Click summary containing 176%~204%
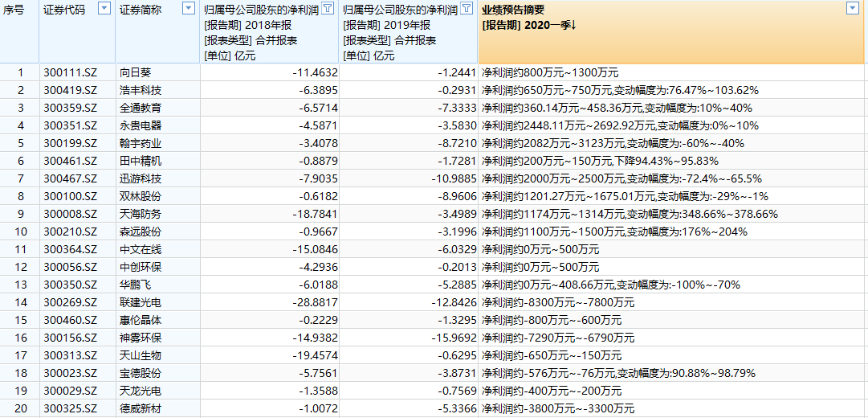868x418 pixels. [x=614, y=232]
